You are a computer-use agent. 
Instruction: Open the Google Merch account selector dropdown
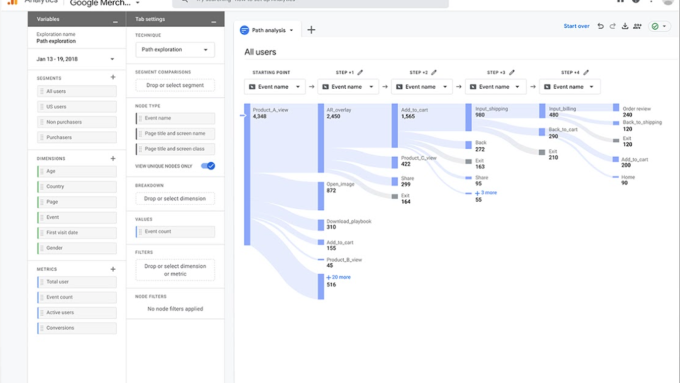pos(105,3)
